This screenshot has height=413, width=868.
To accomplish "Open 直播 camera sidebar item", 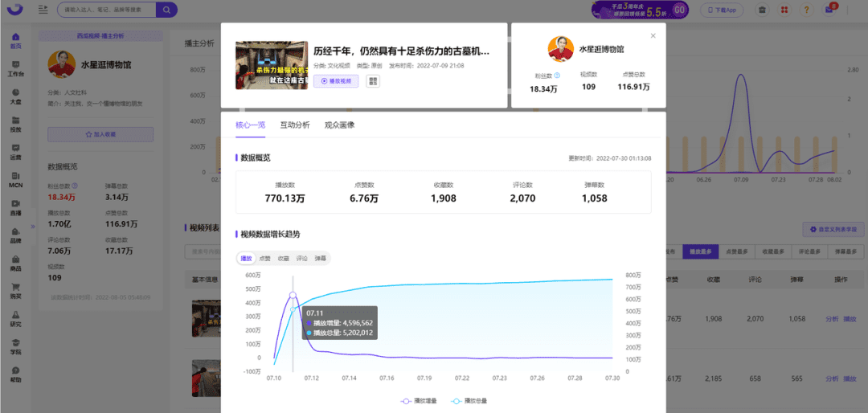I will click(15, 207).
